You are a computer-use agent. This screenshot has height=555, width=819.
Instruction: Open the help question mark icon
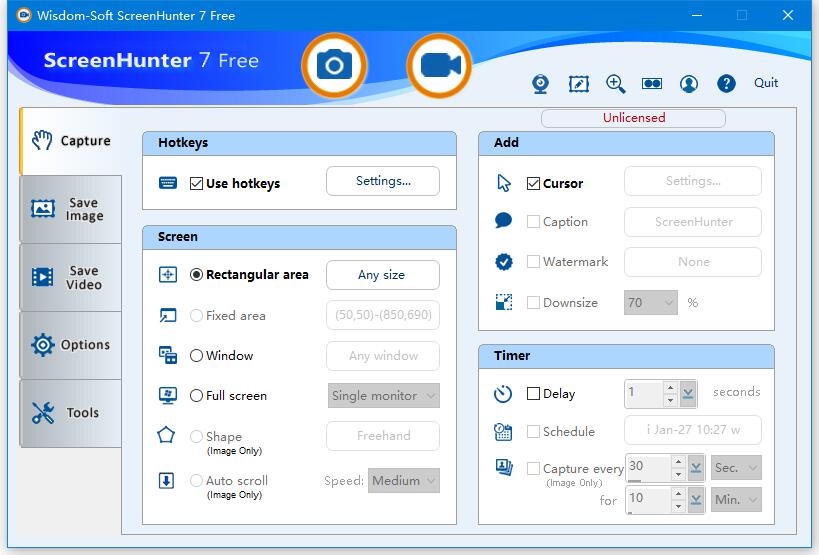point(726,84)
